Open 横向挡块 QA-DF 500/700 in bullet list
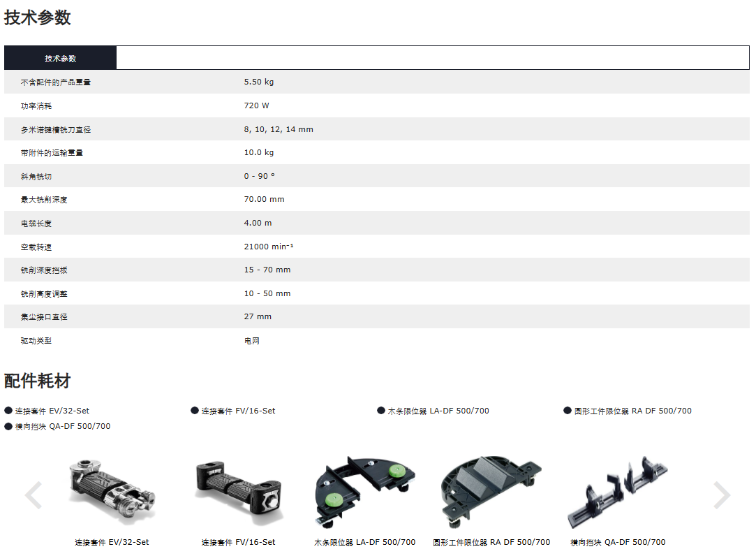The image size is (756, 549). [63, 426]
